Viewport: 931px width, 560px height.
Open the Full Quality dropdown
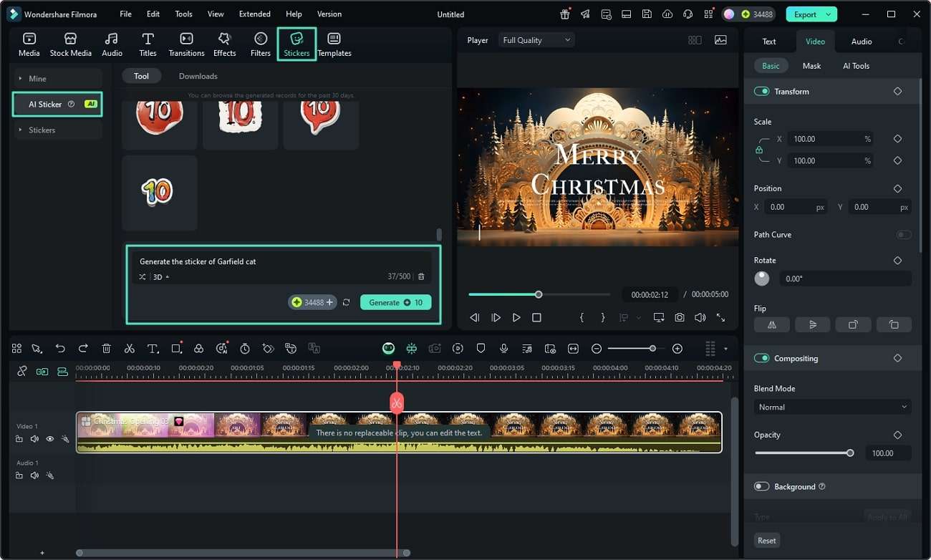pos(536,40)
